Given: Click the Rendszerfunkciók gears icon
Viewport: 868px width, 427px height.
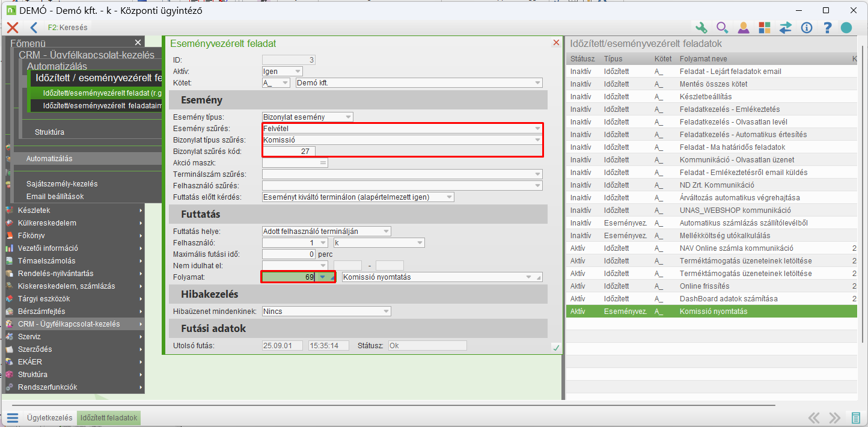Looking at the screenshot, I should [9, 387].
